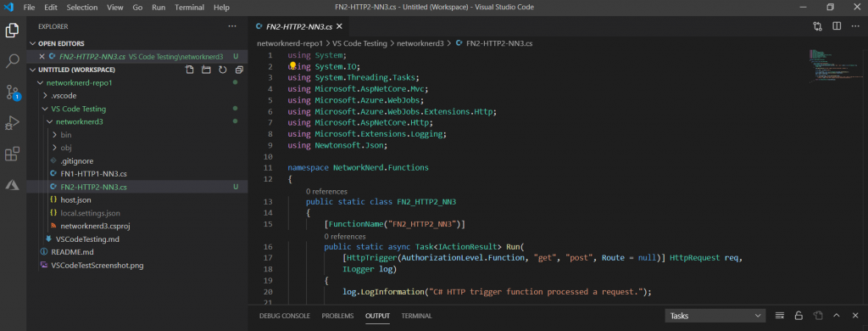Open the Go menu
Image resolution: width=868 pixels, height=331 pixels.
coord(138,7)
